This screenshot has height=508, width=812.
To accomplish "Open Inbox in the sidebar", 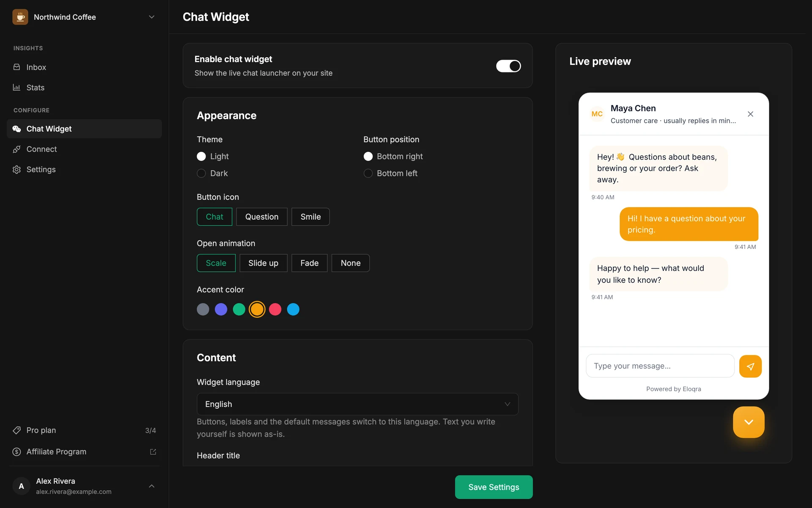I will pos(84,67).
